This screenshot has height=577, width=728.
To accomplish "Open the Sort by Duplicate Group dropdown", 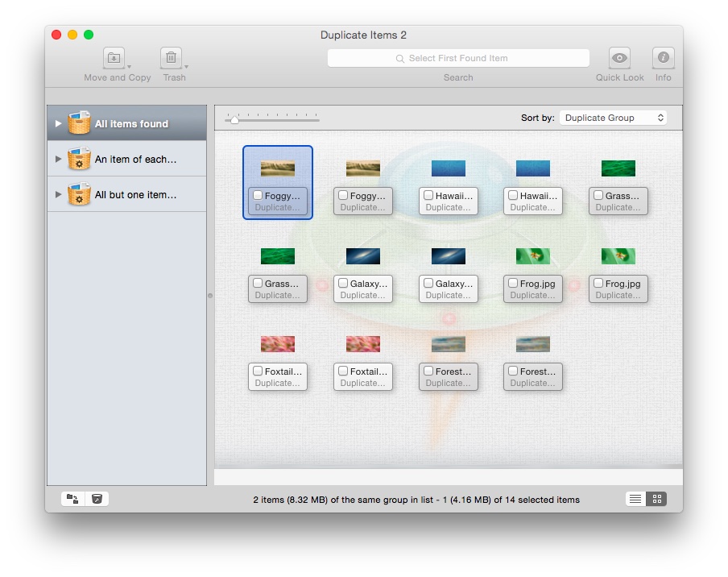I will pyautogui.click(x=613, y=118).
